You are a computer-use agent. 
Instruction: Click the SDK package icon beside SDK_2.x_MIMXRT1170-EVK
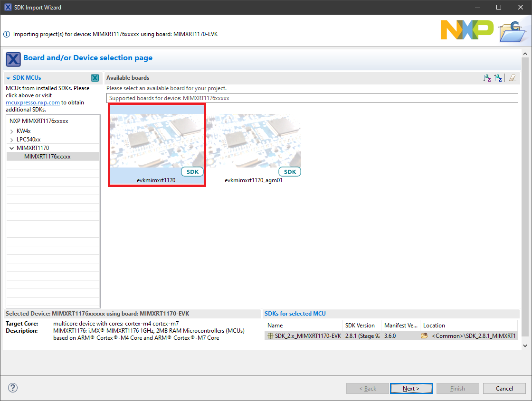click(x=270, y=336)
